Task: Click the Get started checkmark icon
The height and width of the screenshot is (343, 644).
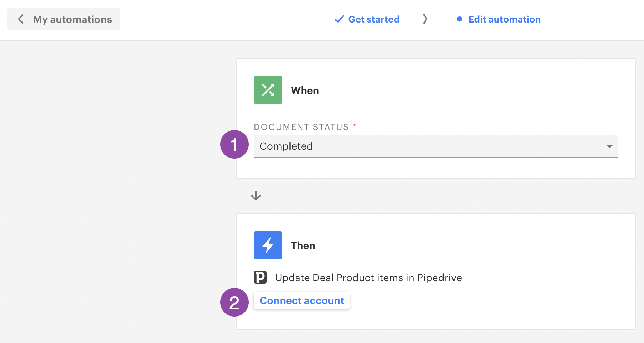Action: coord(339,19)
